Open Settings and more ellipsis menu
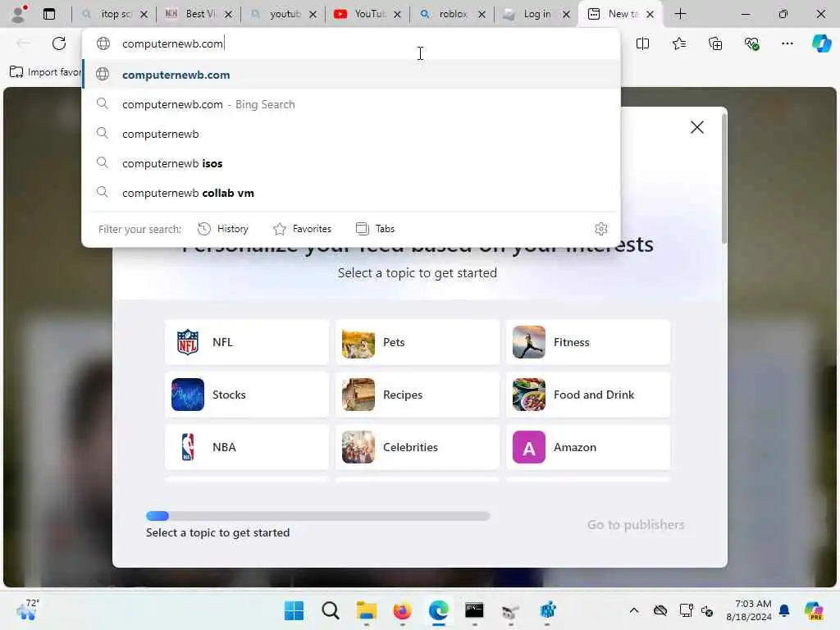This screenshot has width=840, height=630. pos(787,43)
